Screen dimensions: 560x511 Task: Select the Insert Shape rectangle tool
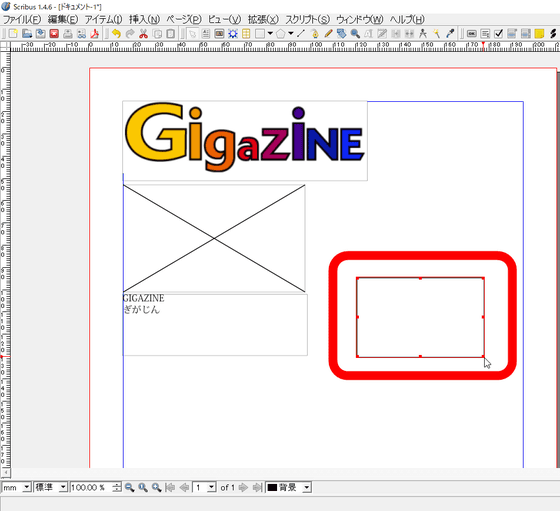click(x=260, y=34)
